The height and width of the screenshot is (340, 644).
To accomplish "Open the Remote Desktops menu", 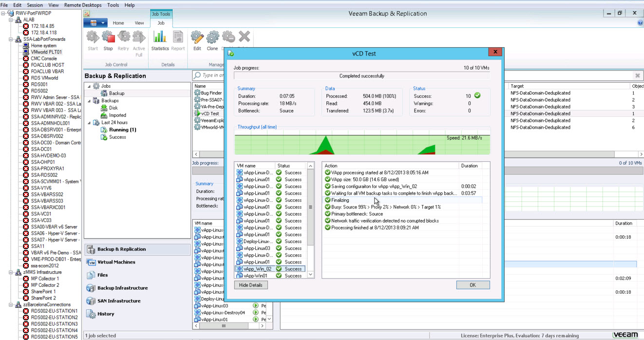I will (83, 5).
